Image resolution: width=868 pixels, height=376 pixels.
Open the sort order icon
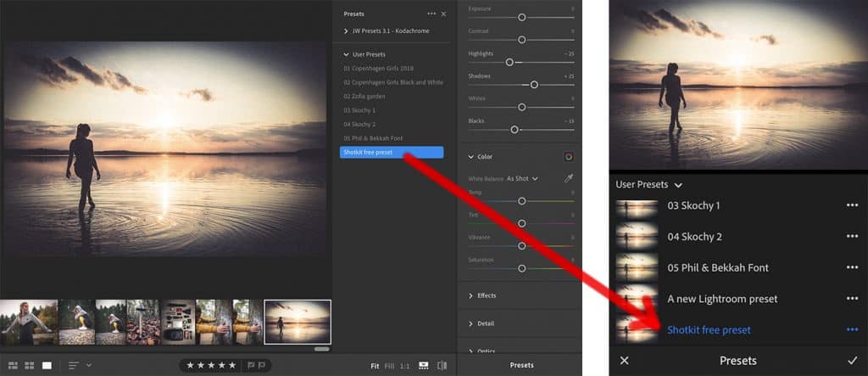[x=74, y=366]
